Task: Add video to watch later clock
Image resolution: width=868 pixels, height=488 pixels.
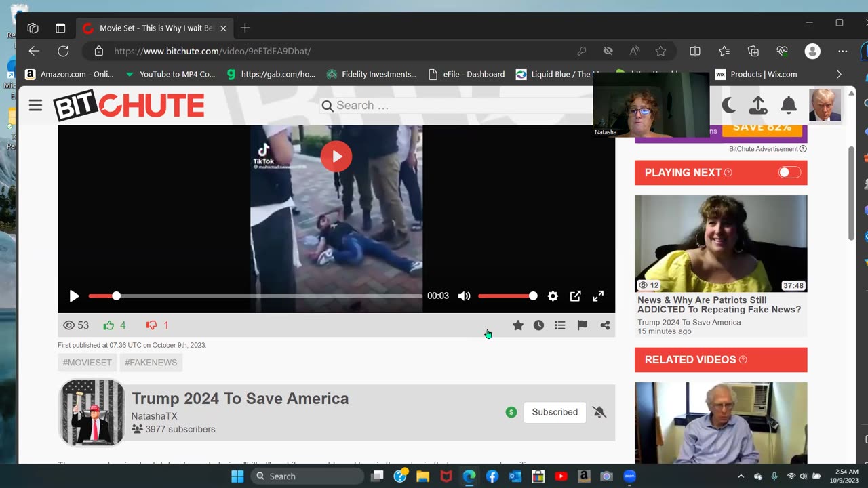Action: 538,325
